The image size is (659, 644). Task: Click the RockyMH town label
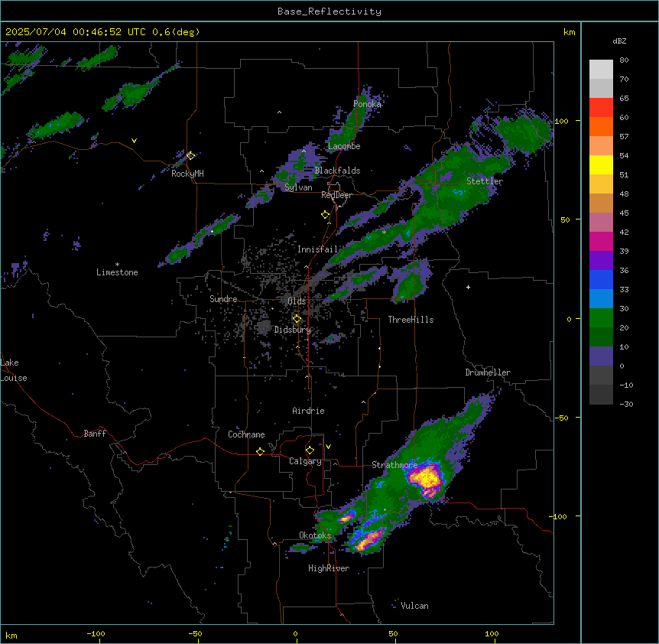coord(187,174)
